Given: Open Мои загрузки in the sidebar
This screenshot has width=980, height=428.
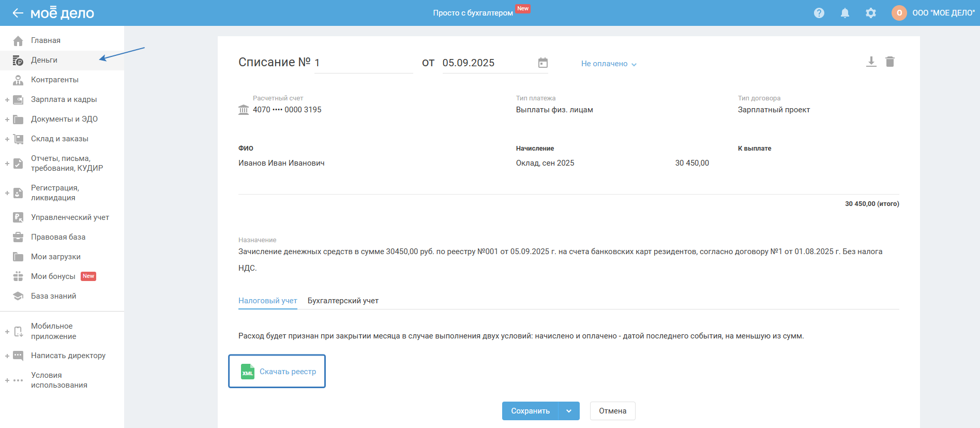Looking at the screenshot, I should coord(56,257).
